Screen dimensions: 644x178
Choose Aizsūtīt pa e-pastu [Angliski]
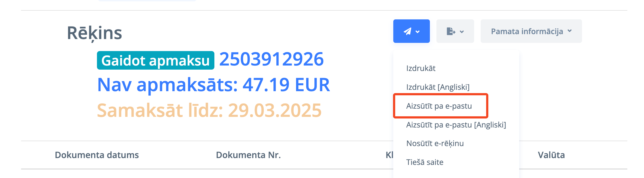tap(456, 125)
